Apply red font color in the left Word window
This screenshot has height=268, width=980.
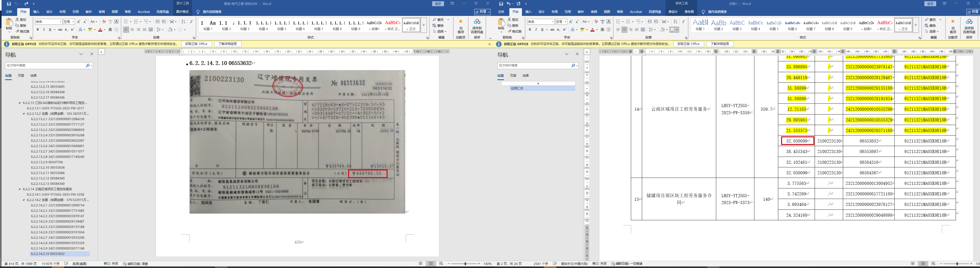(100, 30)
